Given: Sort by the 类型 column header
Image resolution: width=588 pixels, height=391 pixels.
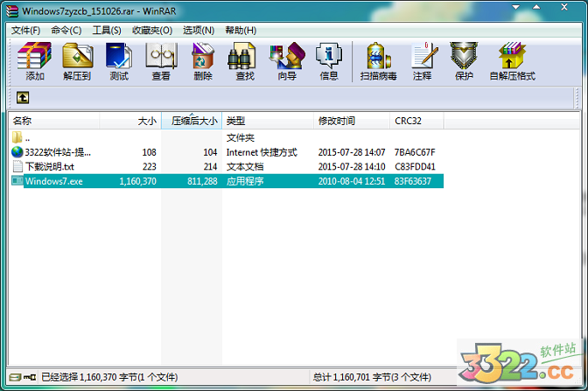Looking at the screenshot, I should pyautogui.click(x=268, y=121).
